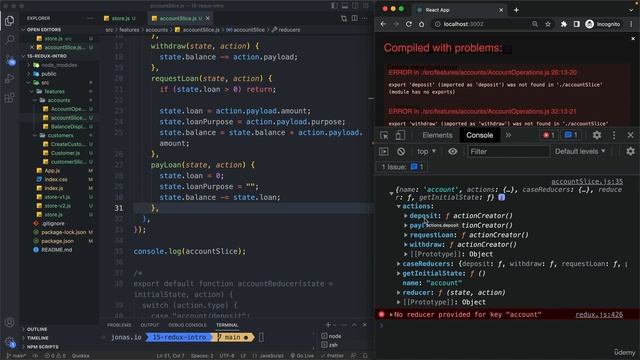Expand the deposit actionCreator entry
Screen dimensions: 640x360
click(x=406, y=216)
